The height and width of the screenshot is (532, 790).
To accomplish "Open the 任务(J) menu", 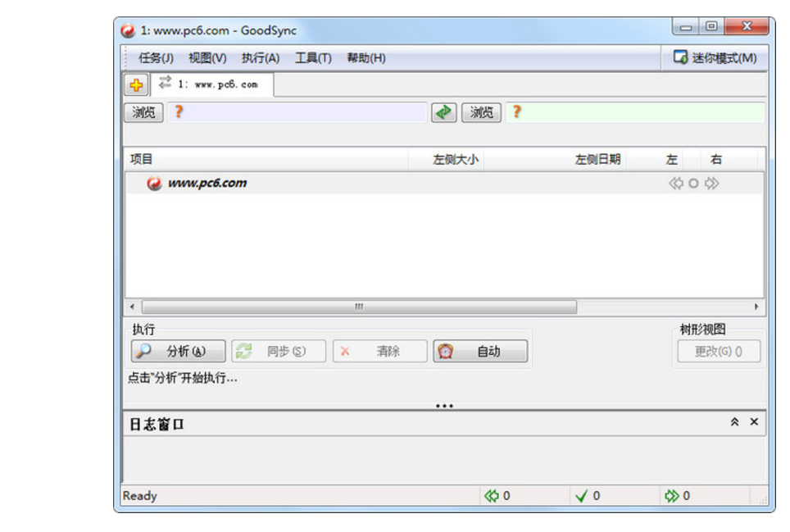I will tap(156, 58).
